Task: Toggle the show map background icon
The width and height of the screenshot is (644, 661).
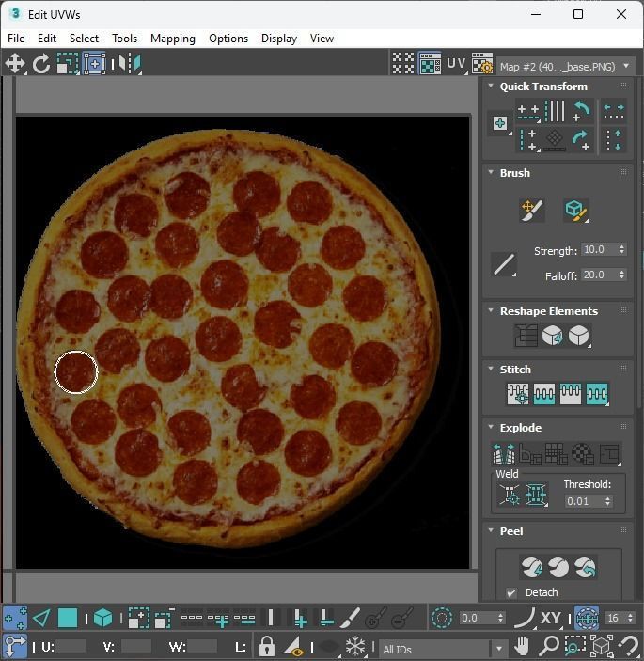Action: pos(430,64)
